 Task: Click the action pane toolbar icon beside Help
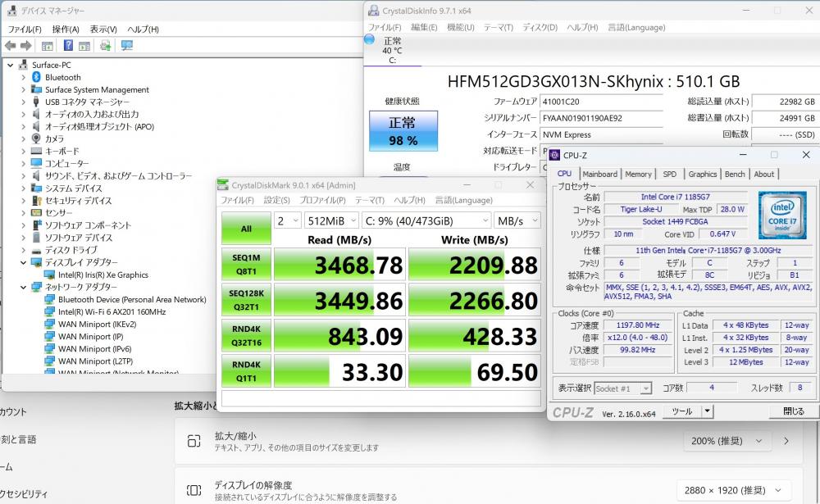pyautogui.click(x=84, y=46)
